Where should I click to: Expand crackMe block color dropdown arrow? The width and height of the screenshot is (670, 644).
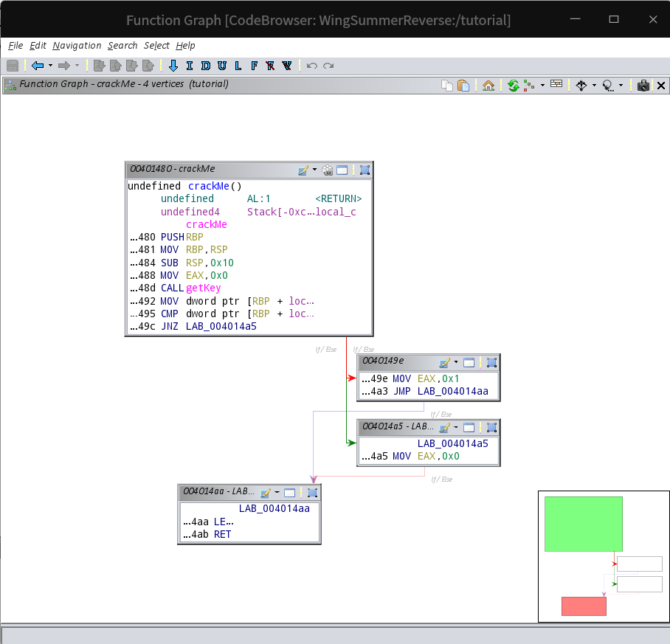tap(314, 170)
